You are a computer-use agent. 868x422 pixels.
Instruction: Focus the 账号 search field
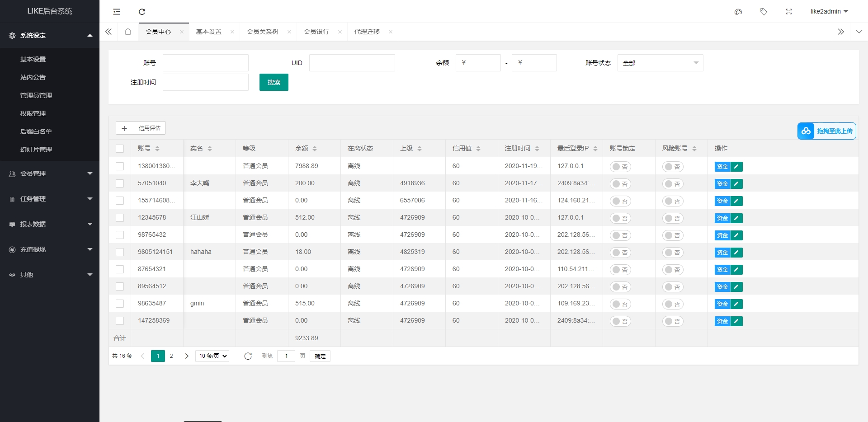click(x=206, y=63)
